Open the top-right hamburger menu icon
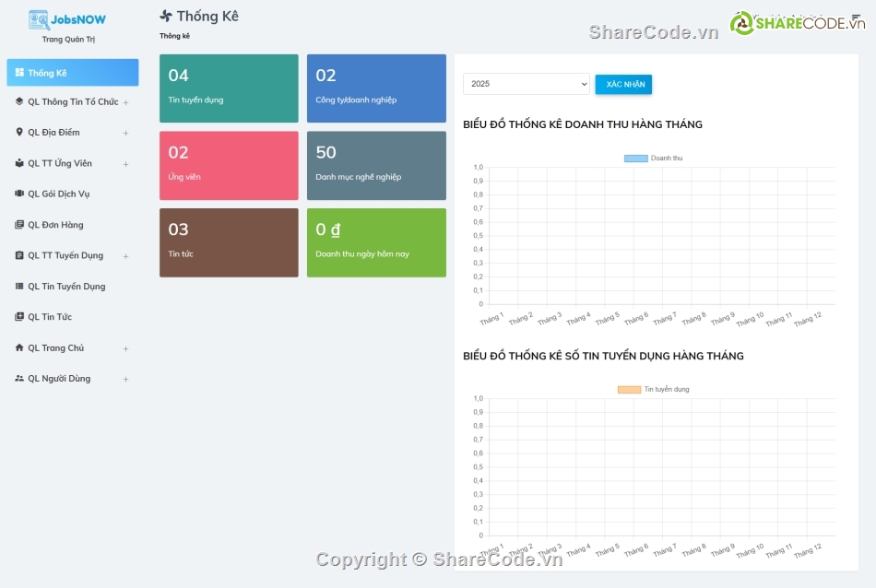 (x=856, y=18)
